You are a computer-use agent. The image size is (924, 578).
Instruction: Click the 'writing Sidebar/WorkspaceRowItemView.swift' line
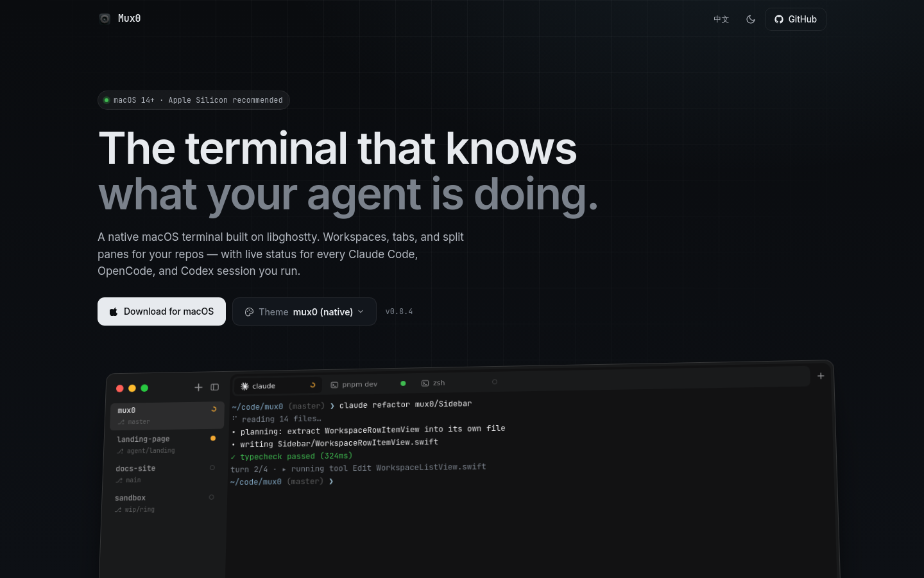(x=335, y=443)
